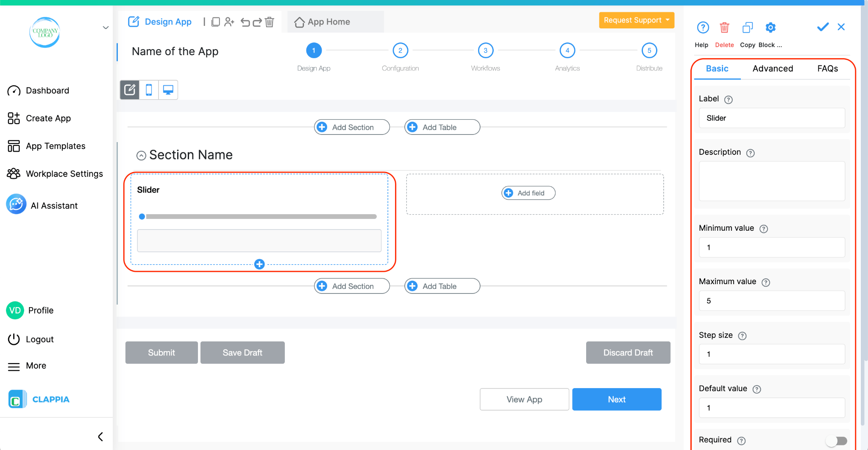Switch to desktop preview icon
This screenshot has width=868, height=450.
point(168,90)
